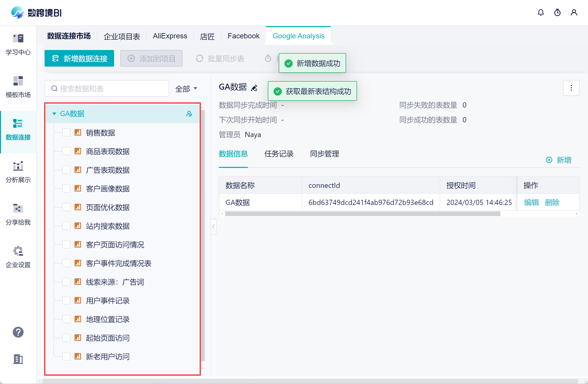The width and height of the screenshot is (588, 384).
Task: Click the table's horizontal scrollbar
Action: 362,214
